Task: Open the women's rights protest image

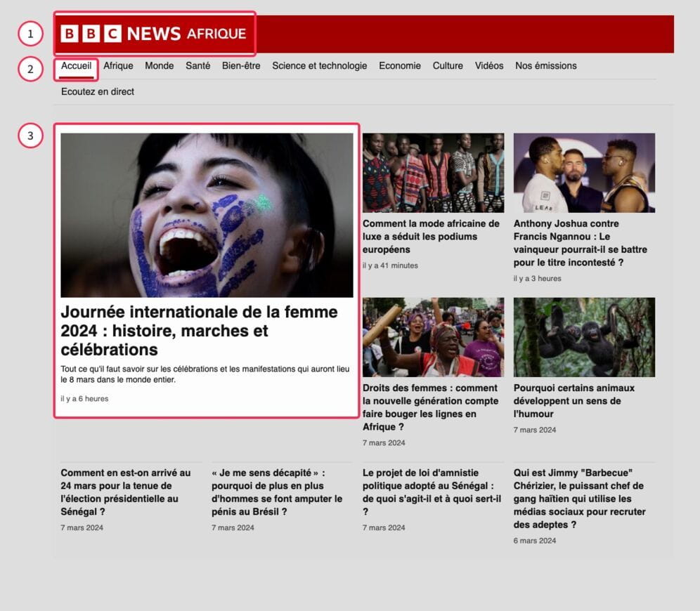Action: coord(433,337)
